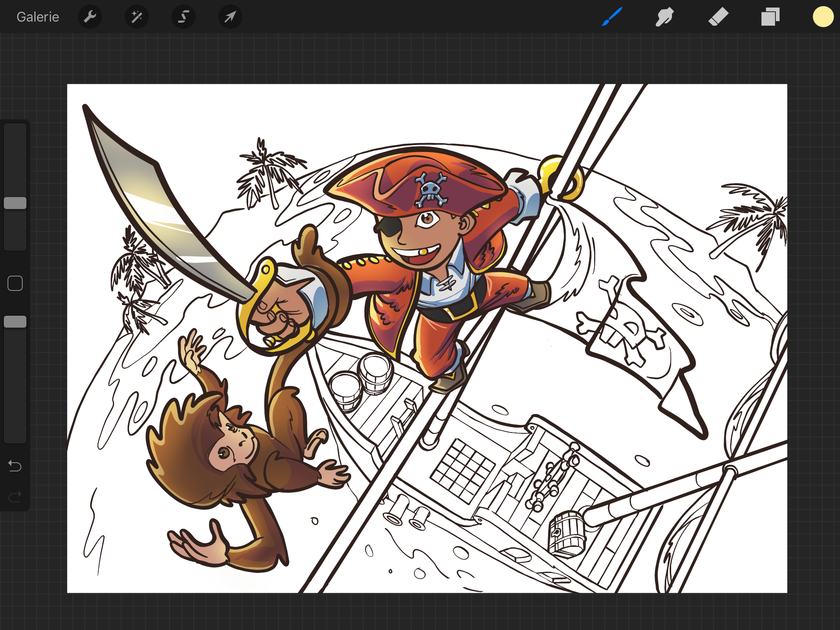
Task: Click the brush size slider handle
Action: click(x=15, y=203)
